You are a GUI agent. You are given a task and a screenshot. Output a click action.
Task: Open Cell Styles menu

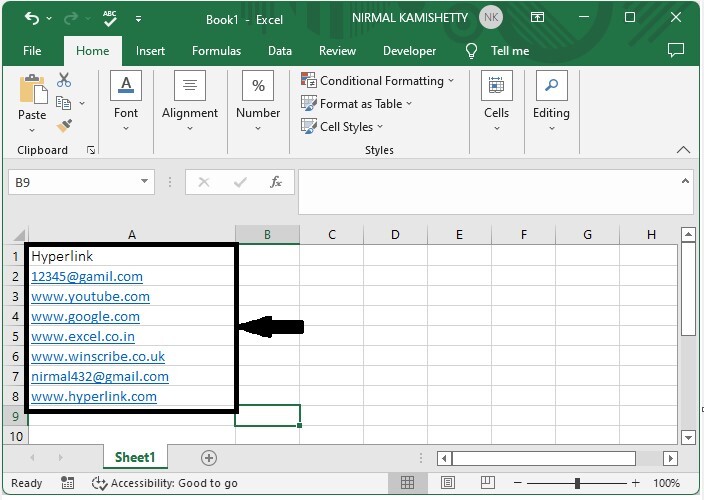(342, 127)
